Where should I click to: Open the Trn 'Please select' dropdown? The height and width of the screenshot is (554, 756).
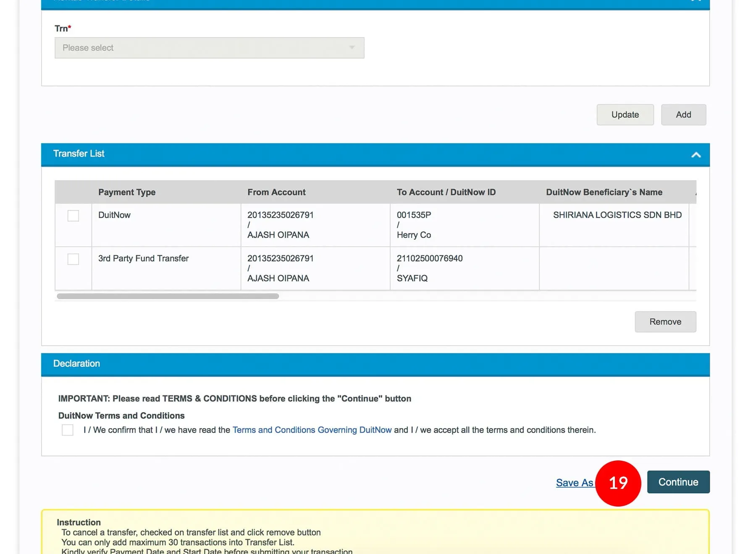[209, 48]
